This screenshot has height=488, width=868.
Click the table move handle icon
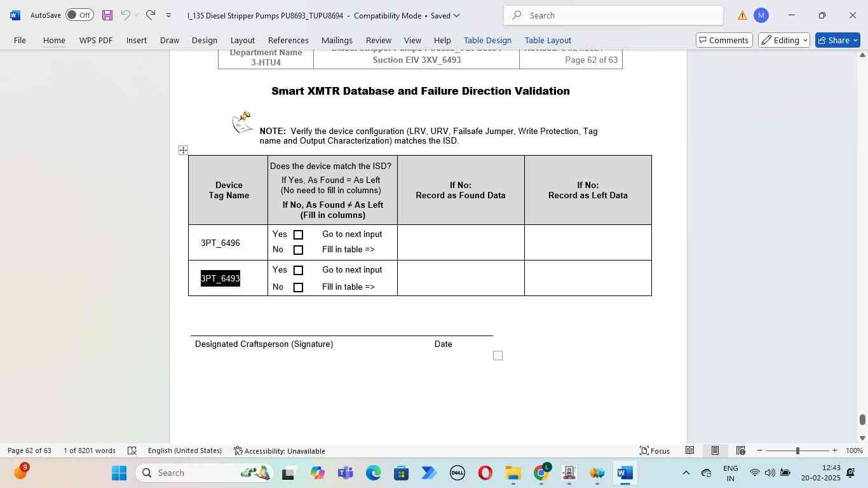pyautogui.click(x=183, y=150)
